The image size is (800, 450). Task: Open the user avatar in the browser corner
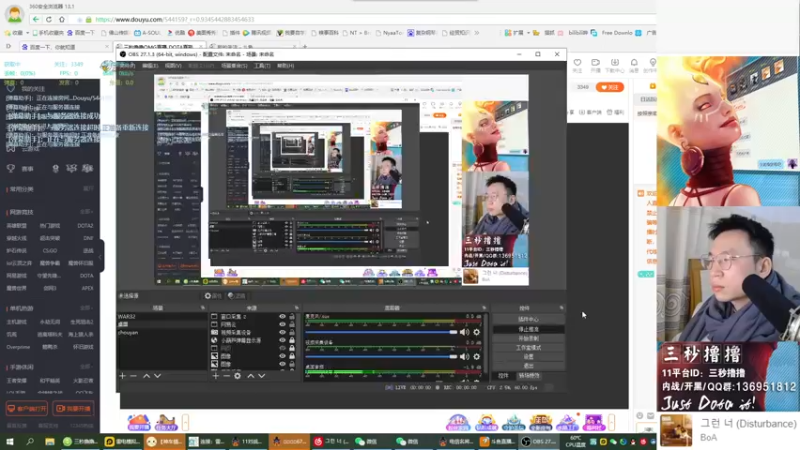[x=14, y=14]
